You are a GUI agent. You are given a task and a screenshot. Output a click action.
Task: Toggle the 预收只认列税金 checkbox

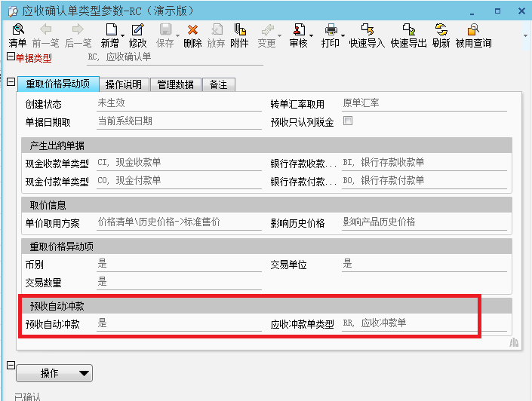tap(348, 121)
